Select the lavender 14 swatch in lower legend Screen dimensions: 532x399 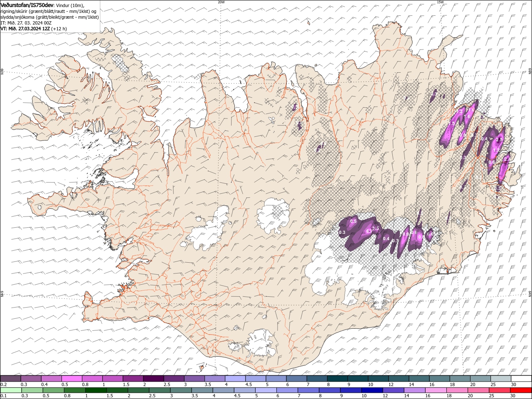[414, 390]
